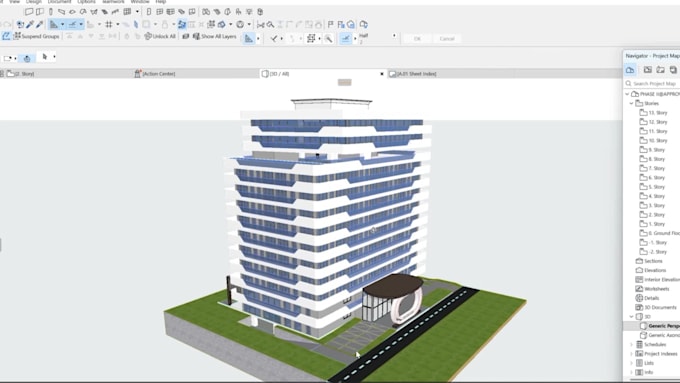
Task: Collapse the Stories folder
Action: (x=631, y=103)
